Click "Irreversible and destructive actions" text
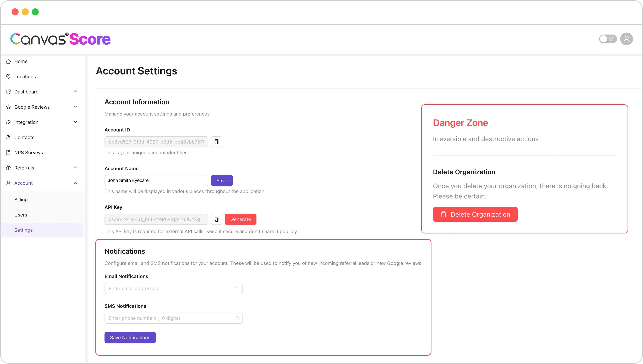The image size is (643, 364). click(485, 139)
